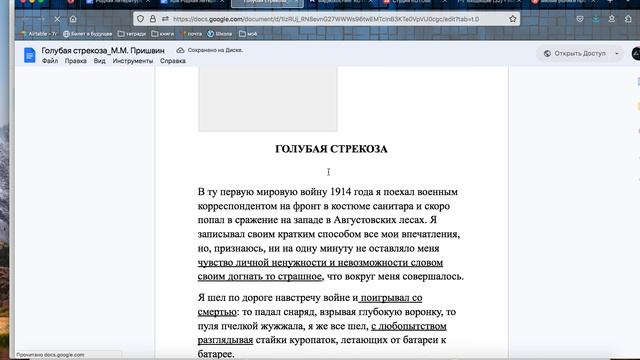640x360 pixels.
Task: Click the document title Голубая стрекоза_М.М. Пришвин
Action: coord(103,51)
